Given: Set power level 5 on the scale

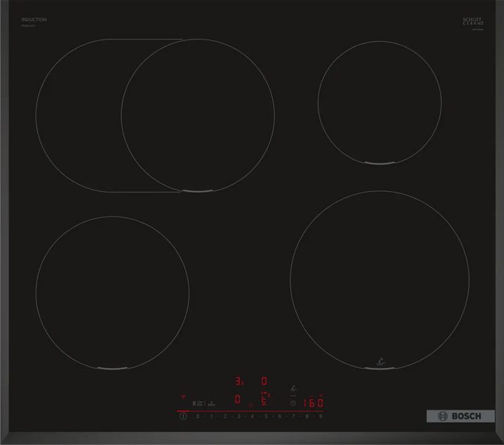Looking at the screenshot, I should click(x=266, y=417).
